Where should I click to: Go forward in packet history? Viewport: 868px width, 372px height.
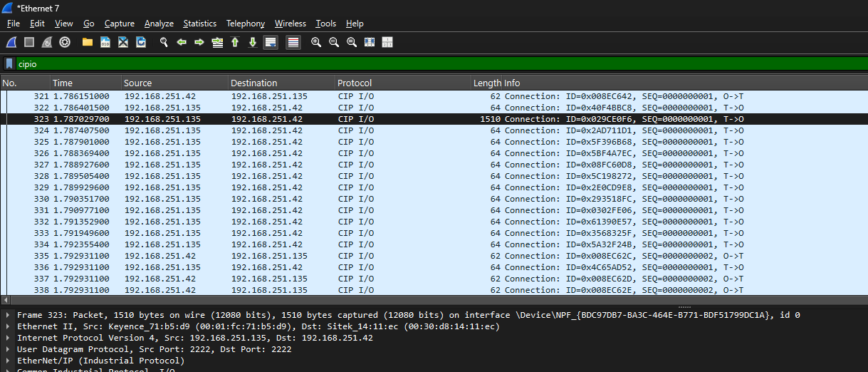tap(199, 42)
